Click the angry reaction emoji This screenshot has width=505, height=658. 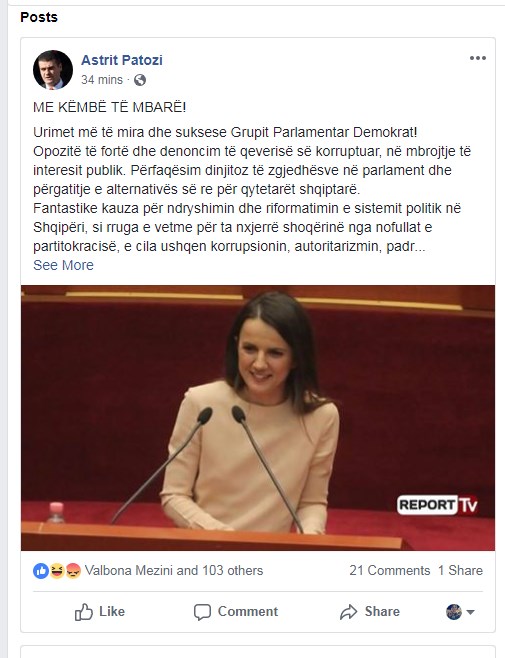[x=73, y=571]
